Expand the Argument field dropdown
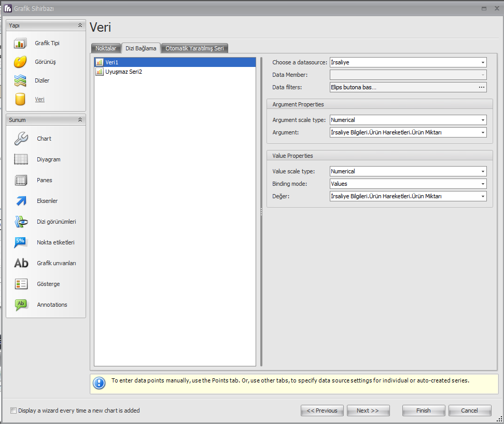The height and width of the screenshot is (424, 504). (483, 132)
